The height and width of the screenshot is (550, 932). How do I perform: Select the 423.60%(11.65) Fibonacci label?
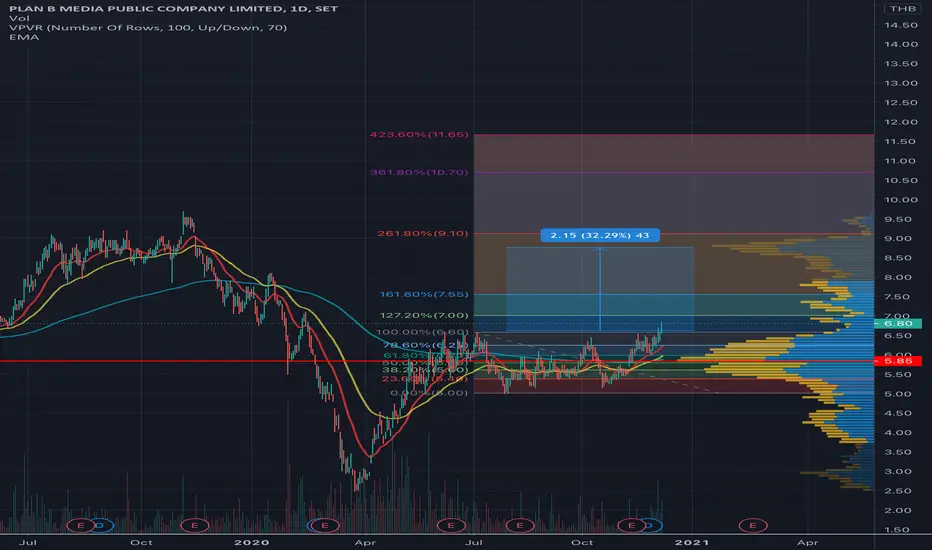click(x=419, y=134)
